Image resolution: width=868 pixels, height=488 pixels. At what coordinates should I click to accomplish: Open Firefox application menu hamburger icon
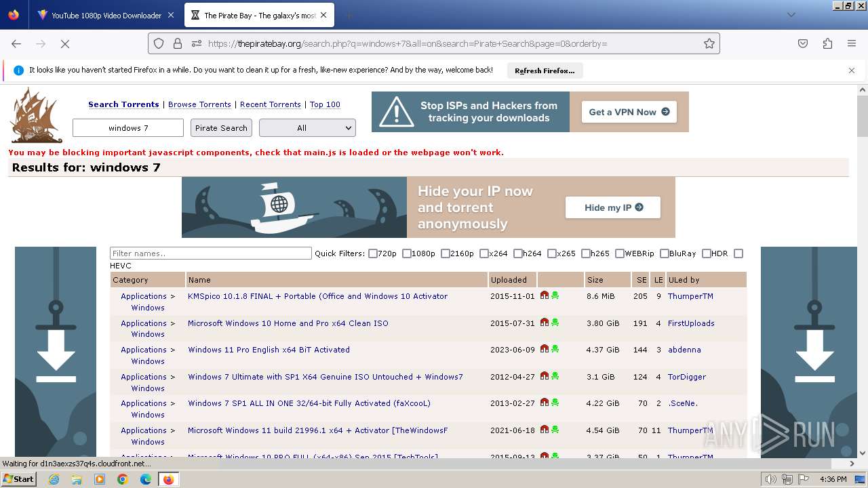tap(852, 43)
